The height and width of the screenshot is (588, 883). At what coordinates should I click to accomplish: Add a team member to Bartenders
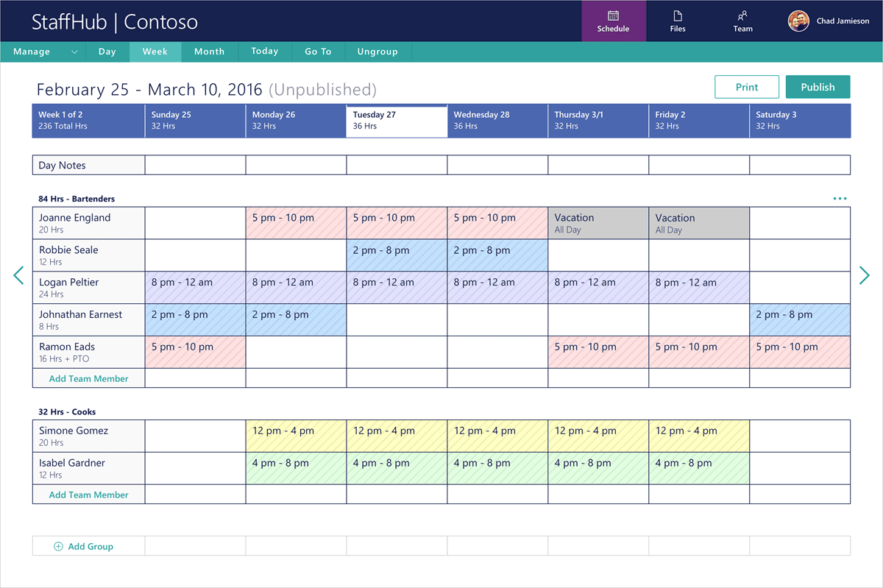coord(88,378)
